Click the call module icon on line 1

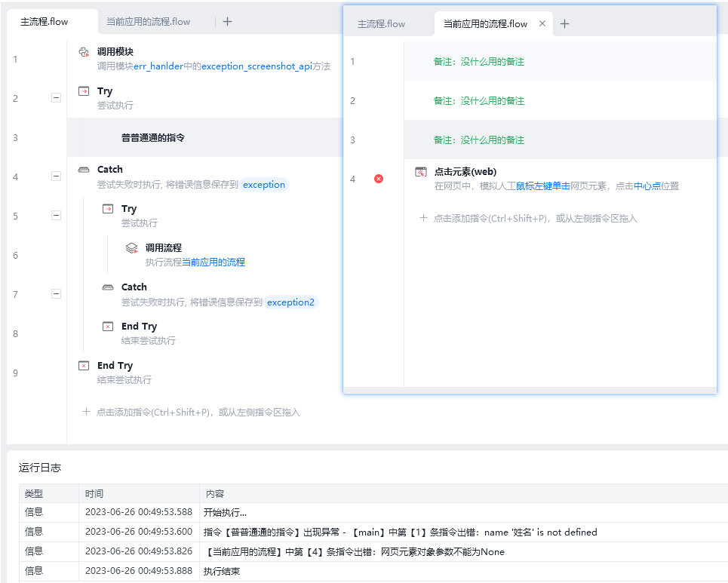[x=84, y=52]
